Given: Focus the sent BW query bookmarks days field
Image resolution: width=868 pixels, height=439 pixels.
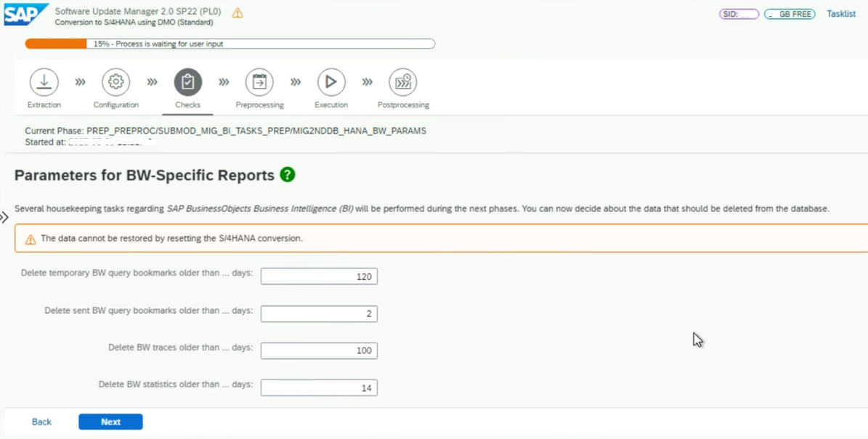Looking at the screenshot, I should click(319, 313).
